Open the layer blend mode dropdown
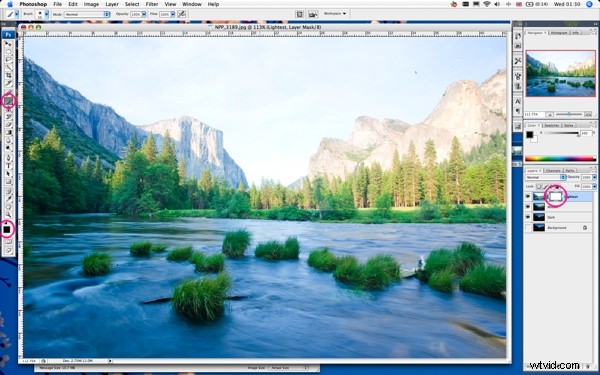This screenshot has width=600, height=375. [546, 178]
